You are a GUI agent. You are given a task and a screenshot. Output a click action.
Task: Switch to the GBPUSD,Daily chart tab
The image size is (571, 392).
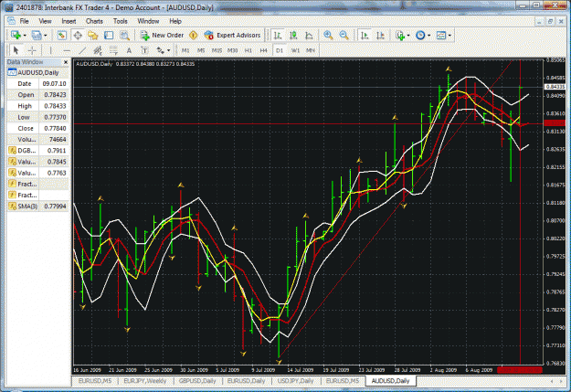[197, 381]
